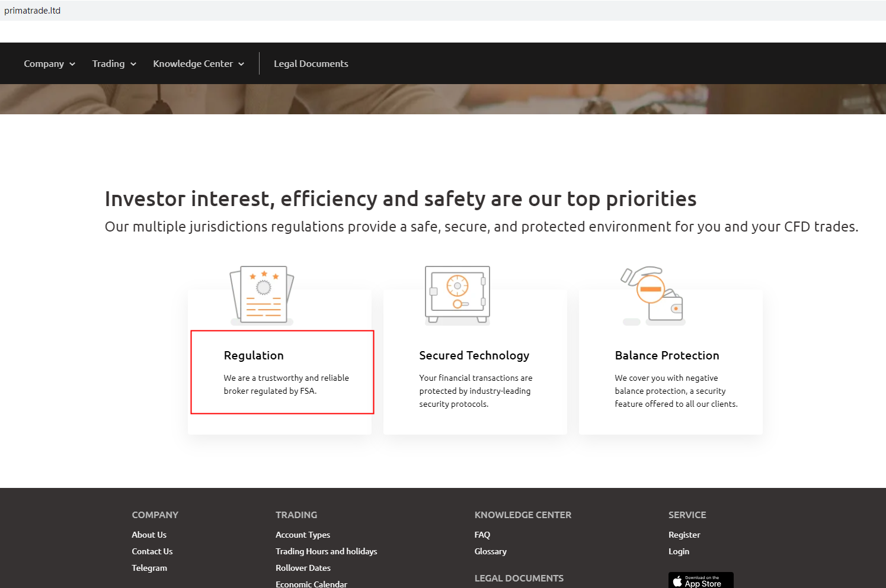Open the Register footer link
The image size is (886, 588).
(685, 535)
